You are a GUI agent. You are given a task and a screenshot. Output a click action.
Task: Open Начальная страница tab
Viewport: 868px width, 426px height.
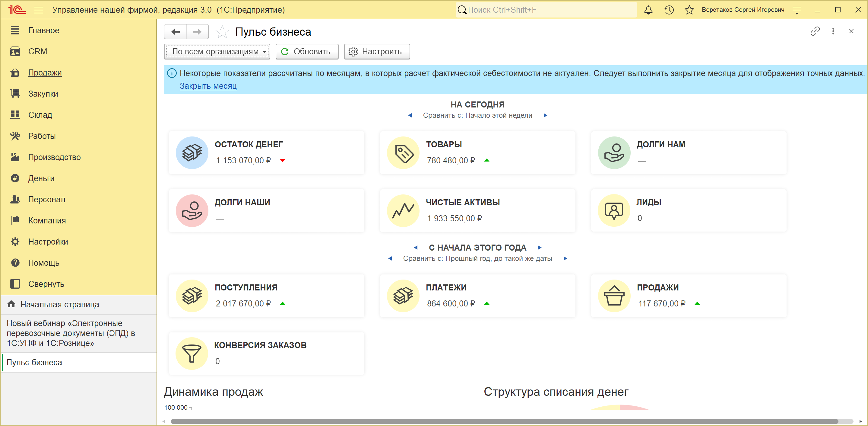coord(79,305)
